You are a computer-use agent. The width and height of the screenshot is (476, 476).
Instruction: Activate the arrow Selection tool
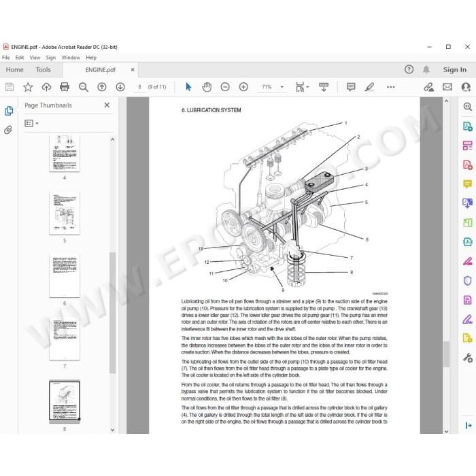point(188,87)
